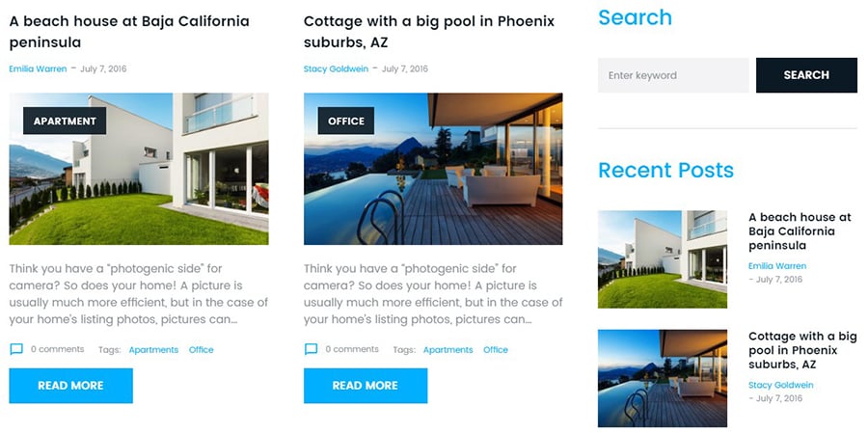Open Recent Posts beach house title link
Image resolution: width=868 pixels, height=433 pixels.
coord(799,231)
